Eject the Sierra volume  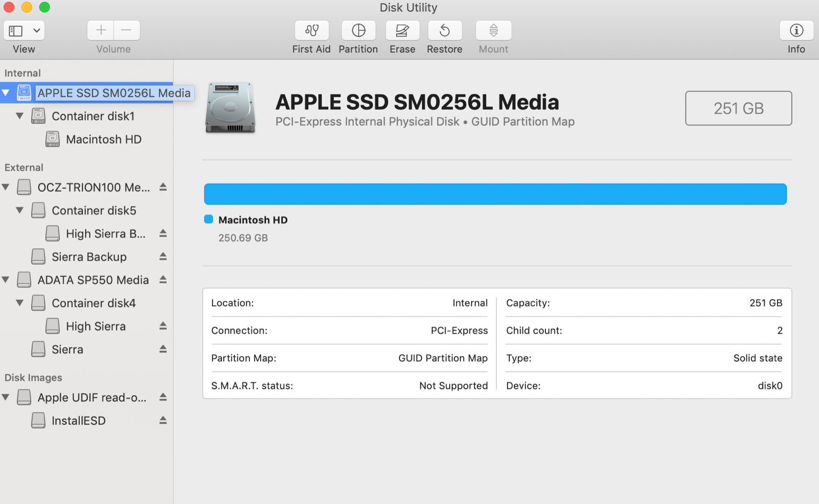point(163,349)
